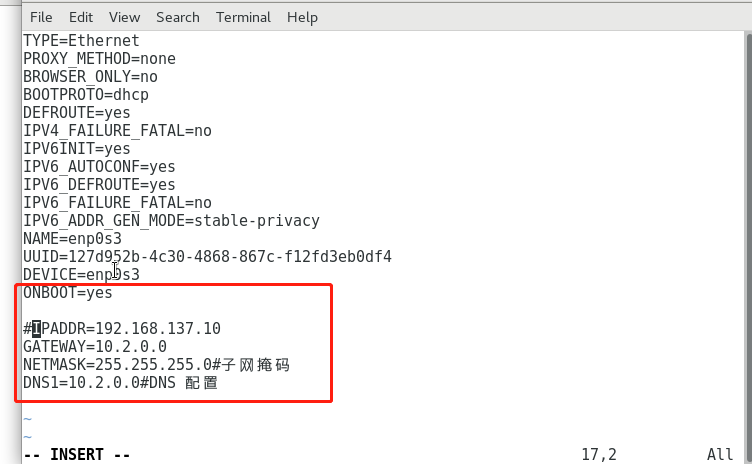Screen dimensions: 752x464
Task: Click the #IPADDR=192.168.137.10 line
Action: coord(122,329)
